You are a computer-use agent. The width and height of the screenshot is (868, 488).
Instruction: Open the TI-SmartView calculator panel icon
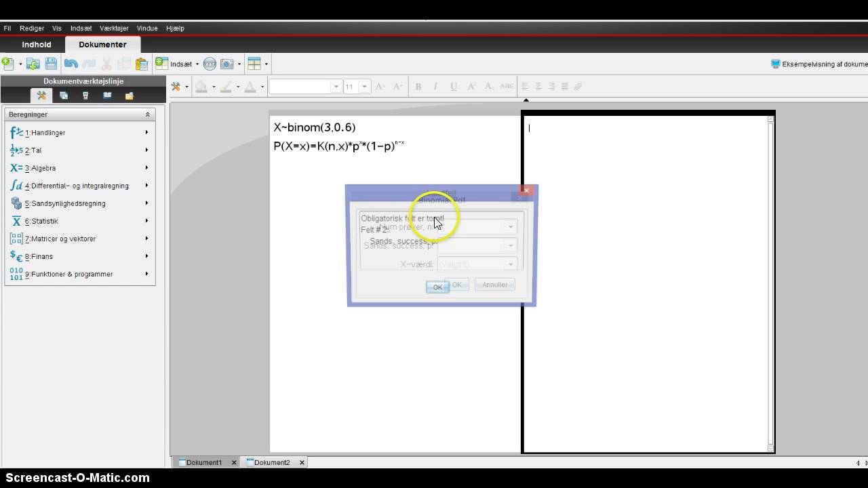(85, 96)
